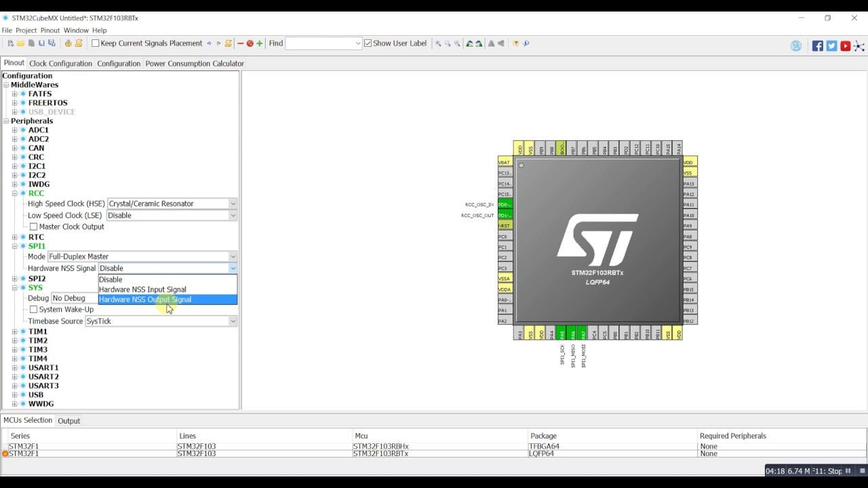Click the Save Project disk icon
The image size is (868, 488).
41,43
